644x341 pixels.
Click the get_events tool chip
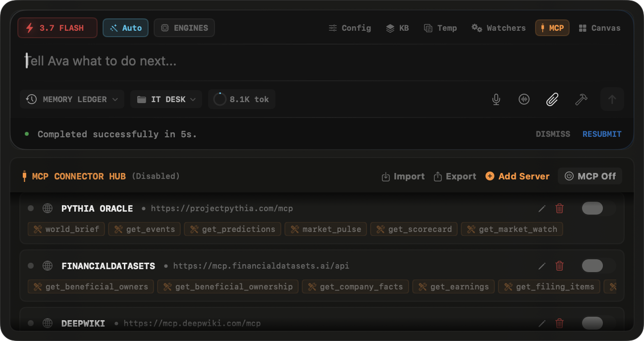click(145, 229)
